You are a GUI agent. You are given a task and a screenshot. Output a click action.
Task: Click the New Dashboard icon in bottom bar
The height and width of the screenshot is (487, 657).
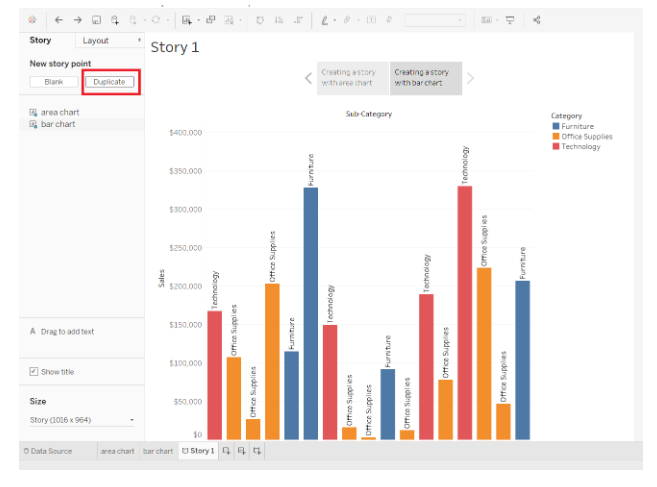242,451
